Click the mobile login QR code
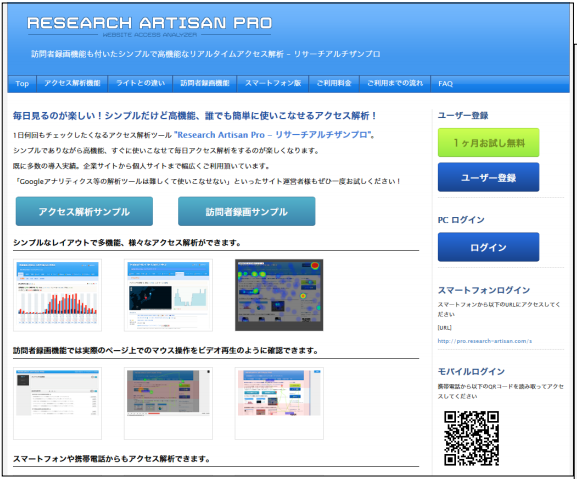 point(471,439)
